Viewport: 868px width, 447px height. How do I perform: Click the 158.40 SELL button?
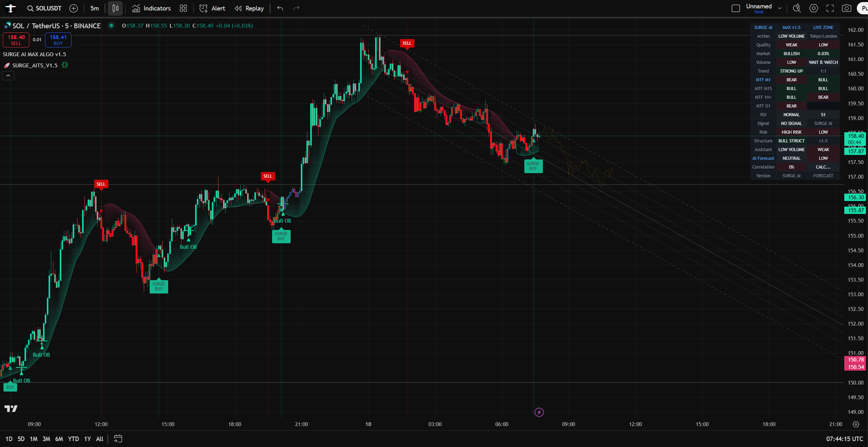16,40
